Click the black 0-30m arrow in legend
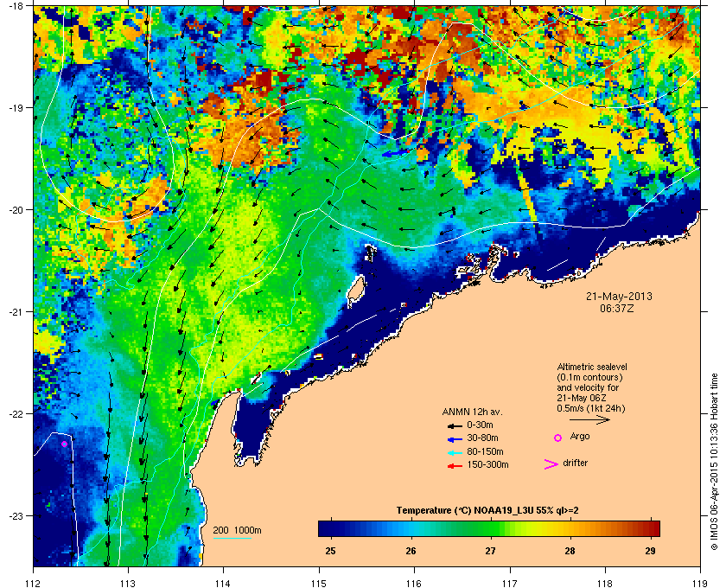The height and width of the screenshot is (588, 726). click(x=455, y=425)
